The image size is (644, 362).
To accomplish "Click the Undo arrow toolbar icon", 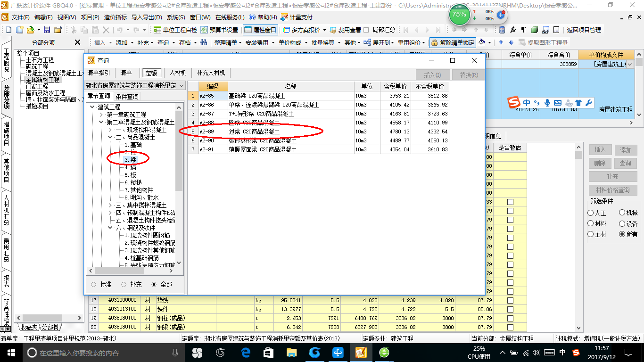I will (120, 30).
